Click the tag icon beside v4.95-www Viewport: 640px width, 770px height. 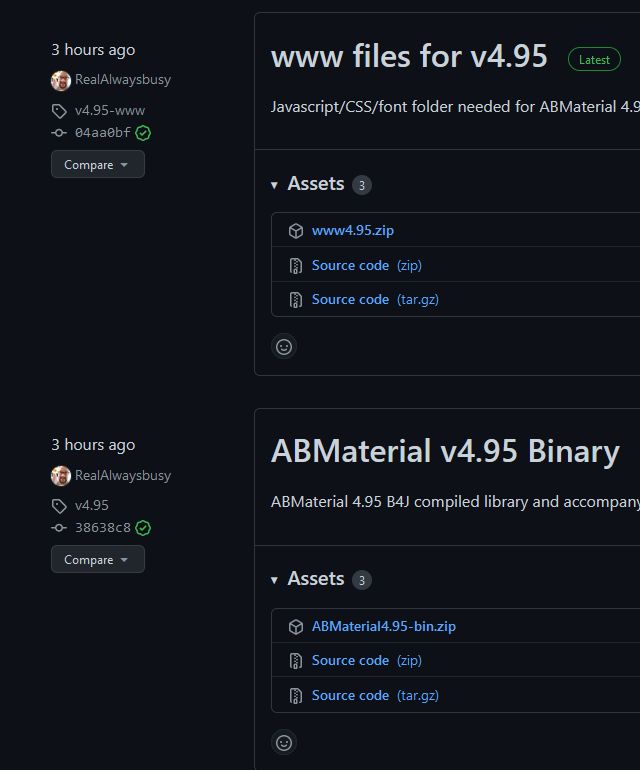coord(59,111)
